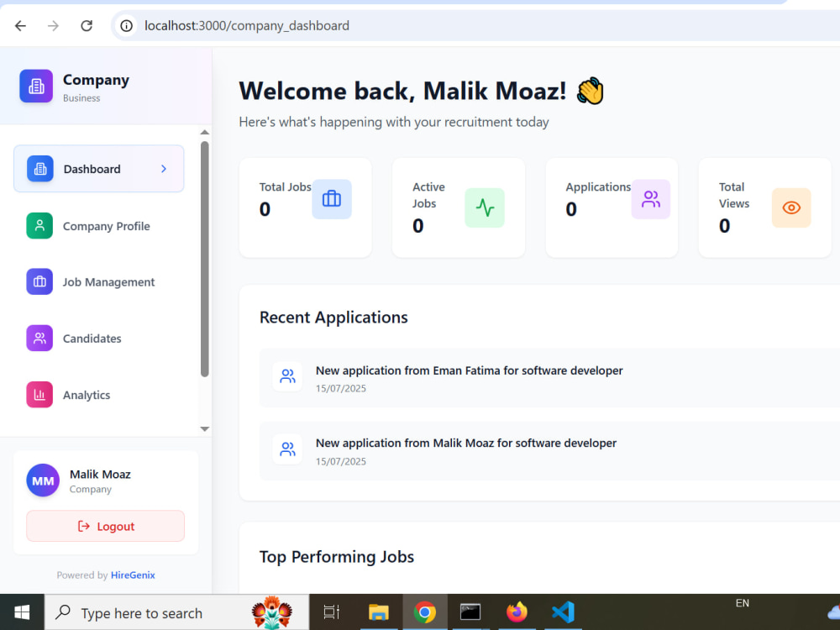Click the Applications stat label
This screenshot has height=630, width=840.
coord(598,187)
